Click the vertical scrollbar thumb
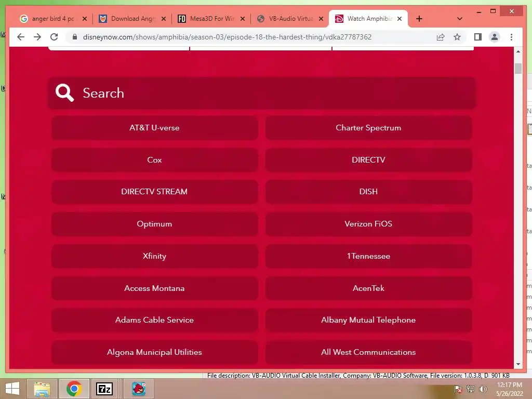 coord(518,68)
